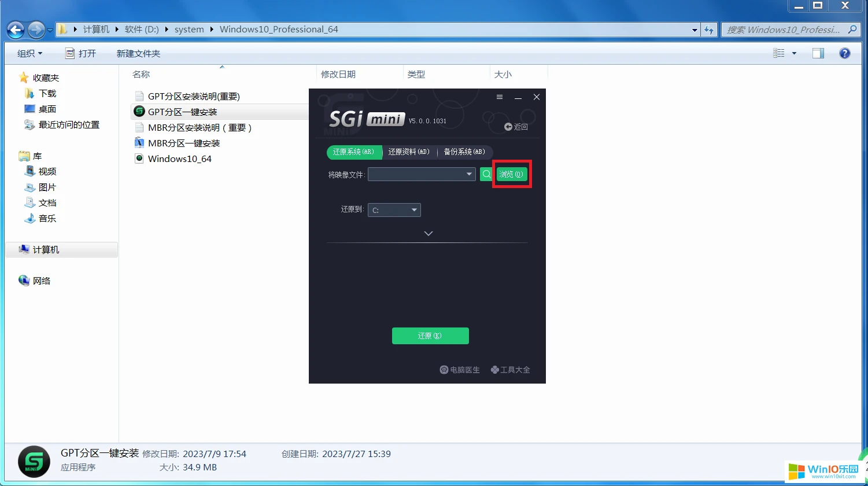The width and height of the screenshot is (868, 486).
Task: Select file GPT分区安装说明(重要)
Action: click(194, 96)
